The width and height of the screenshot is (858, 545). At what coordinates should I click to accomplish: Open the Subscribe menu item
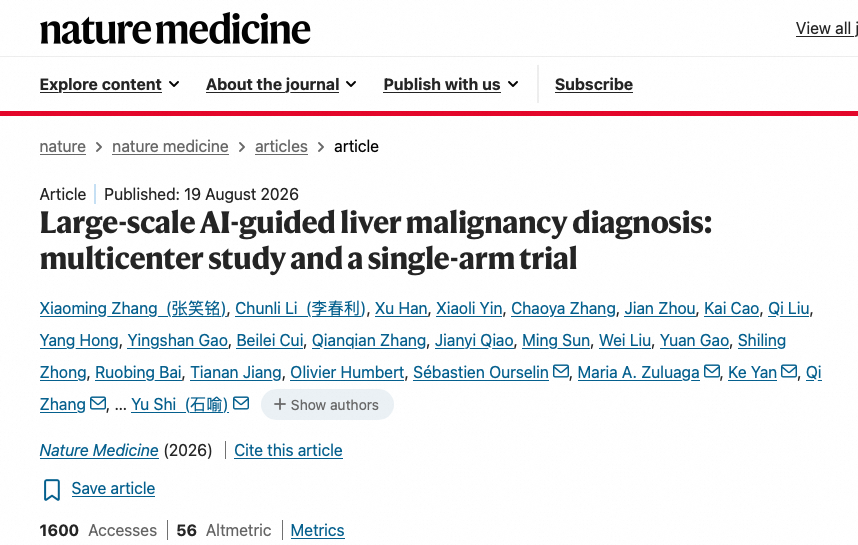coord(594,84)
